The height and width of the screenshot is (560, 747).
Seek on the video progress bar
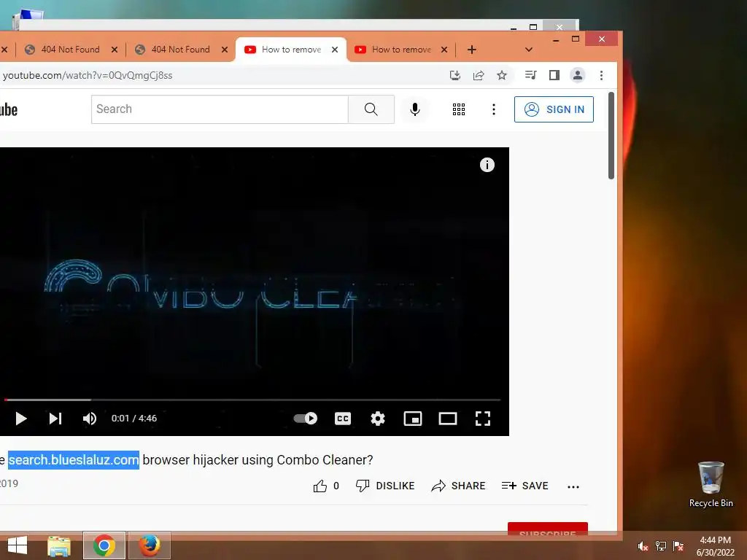[252, 400]
